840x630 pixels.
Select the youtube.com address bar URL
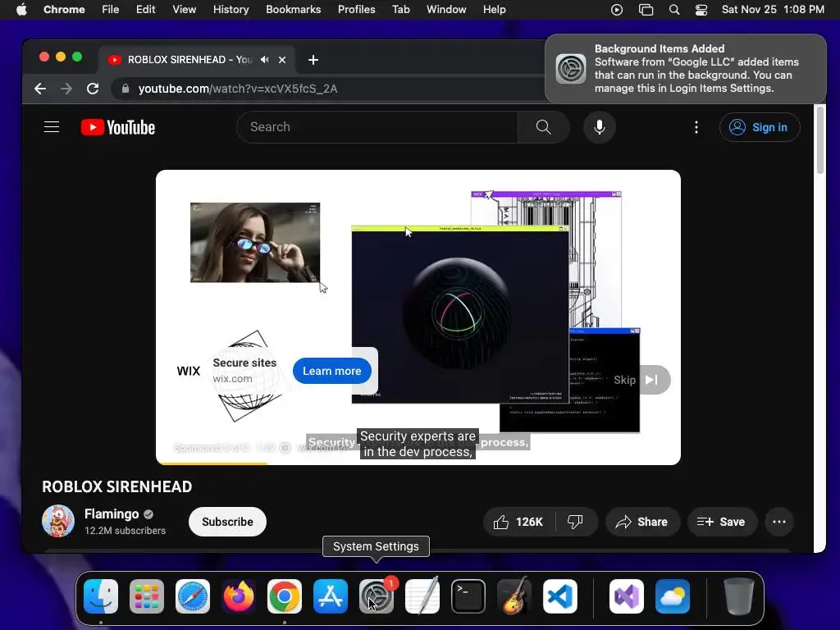point(238,89)
